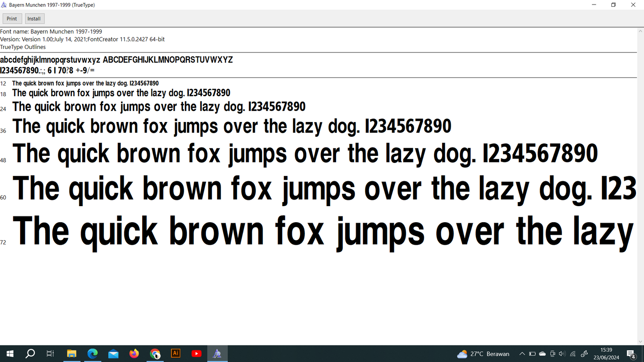Open the volume speaker control
The image size is (644, 362).
tap(562, 354)
